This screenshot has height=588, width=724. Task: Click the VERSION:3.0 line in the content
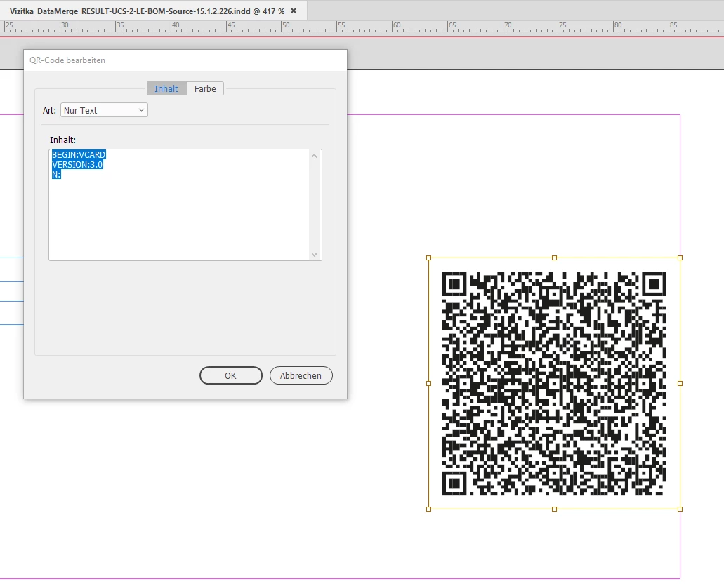tap(77, 165)
